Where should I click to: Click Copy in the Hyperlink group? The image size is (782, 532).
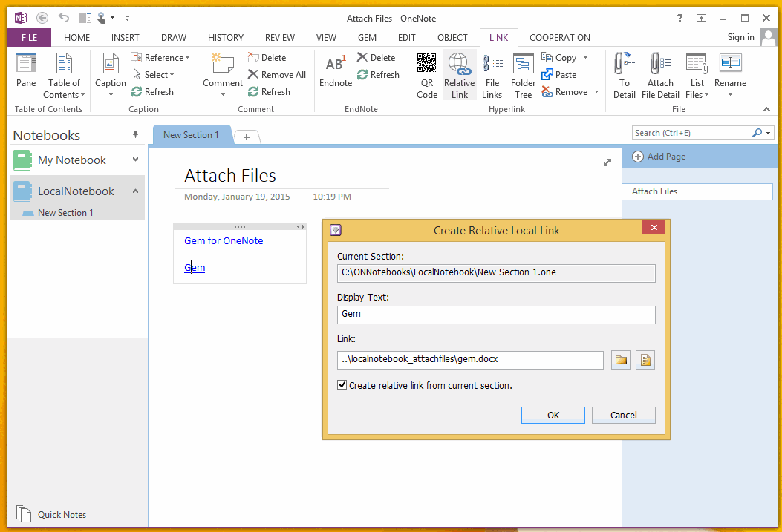pos(559,58)
